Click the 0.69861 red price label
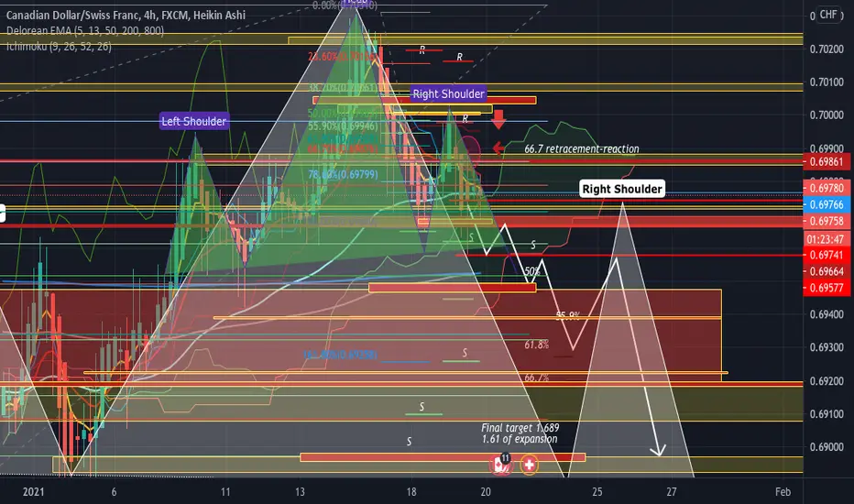The image size is (854, 504). (827, 162)
